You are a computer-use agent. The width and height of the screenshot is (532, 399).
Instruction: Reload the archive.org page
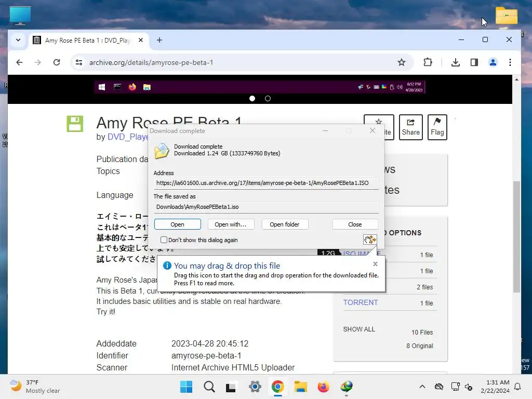tap(57, 62)
